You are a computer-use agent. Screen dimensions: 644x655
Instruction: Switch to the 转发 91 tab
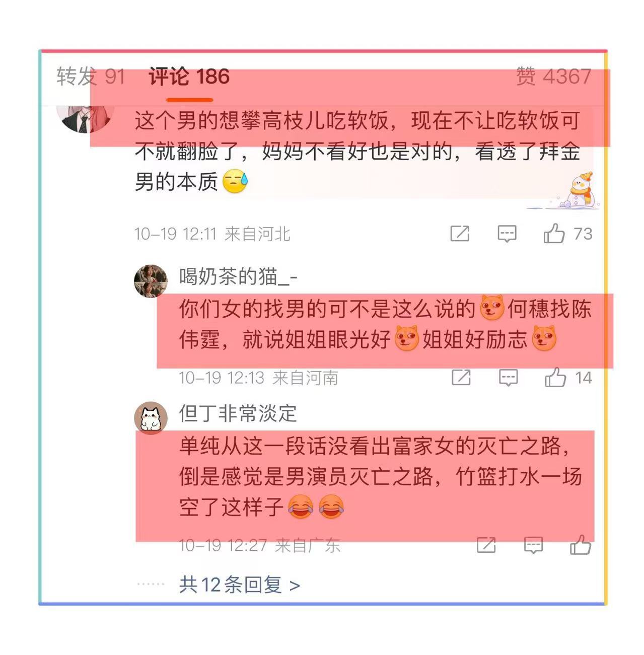91,77
